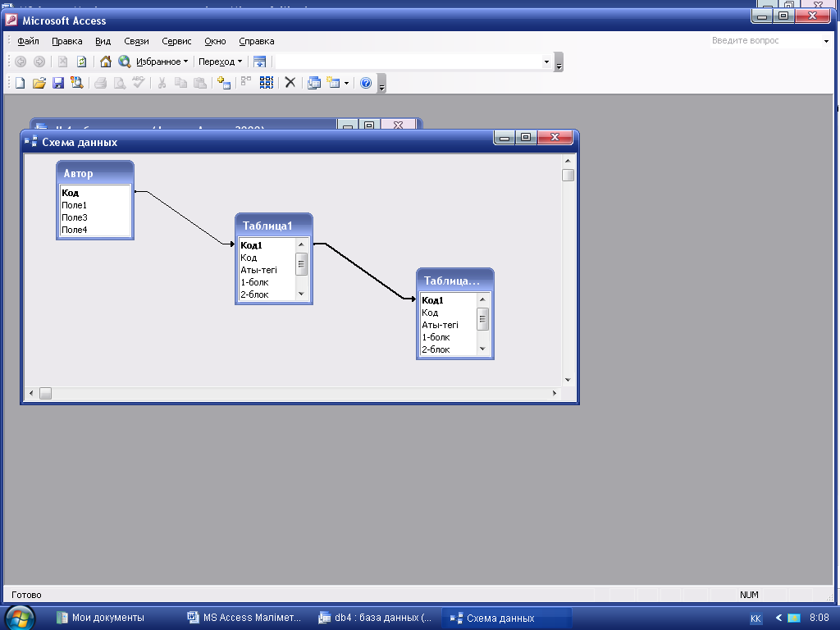This screenshot has height=630, width=840.
Task: Expand the New Object dropdown arrow
Action: tap(347, 83)
